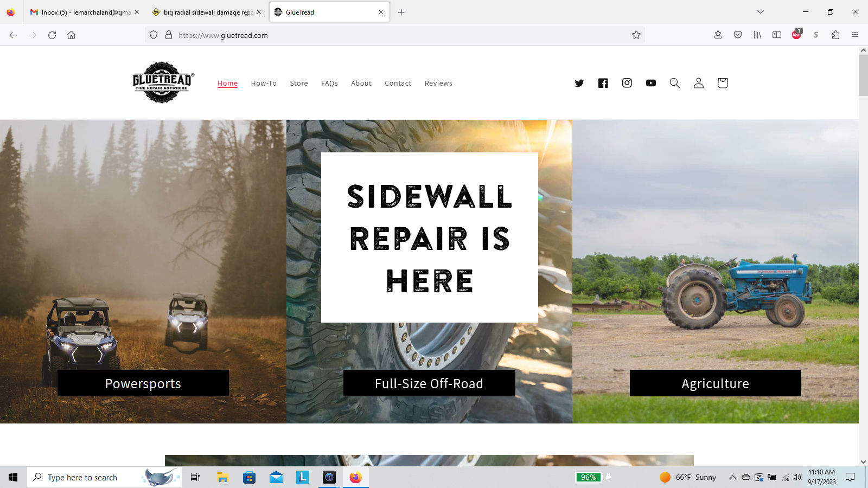Open Store navigation link
This screenshot has height=488, width=868.
click(x=299, y=83)
